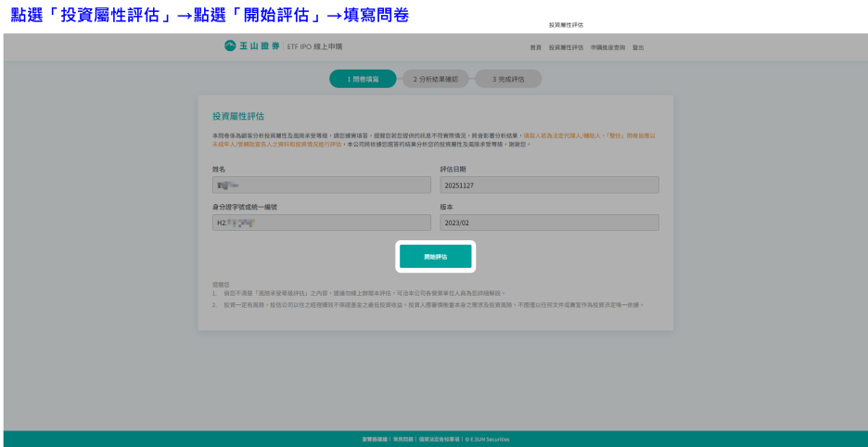Click the 開始評估 button
The image size is (868, 447).
(436, 257)
